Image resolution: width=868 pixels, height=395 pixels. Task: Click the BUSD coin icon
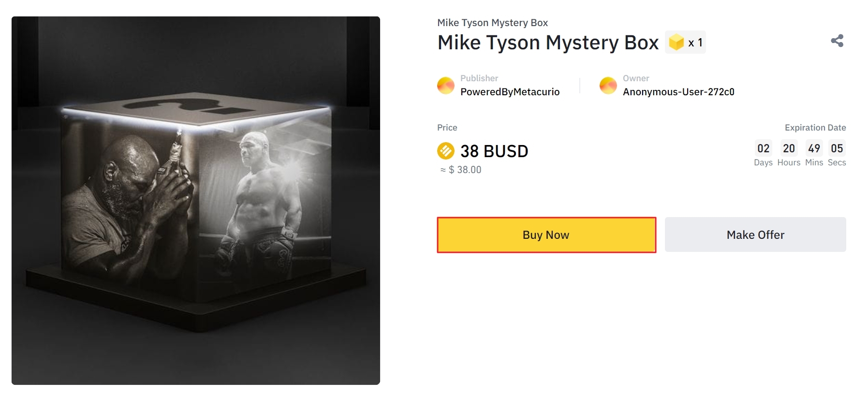coord(445,151)
